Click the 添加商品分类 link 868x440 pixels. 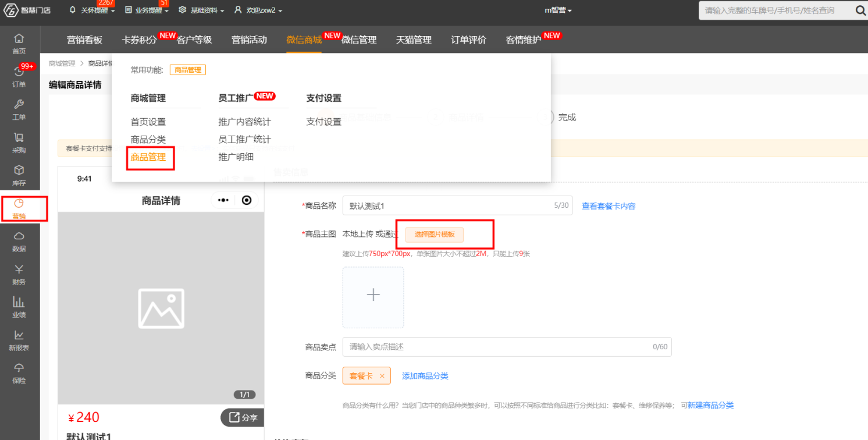[x=425, y=376]
